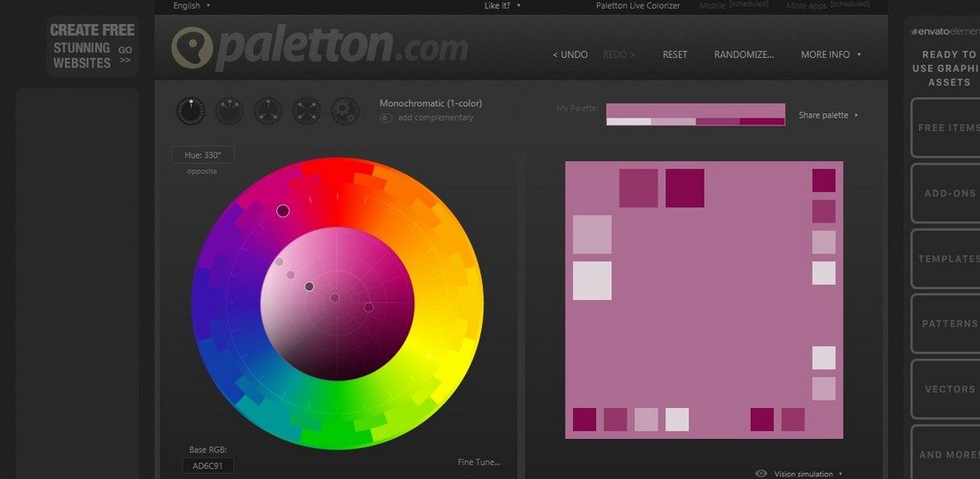
Task: Open the Share palette menu
Action: 829,115
